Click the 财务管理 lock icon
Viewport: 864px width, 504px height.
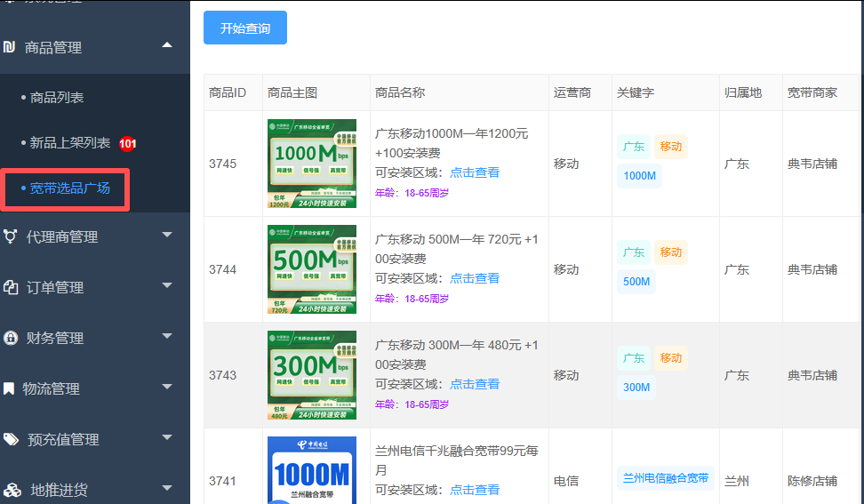point(11,338)
